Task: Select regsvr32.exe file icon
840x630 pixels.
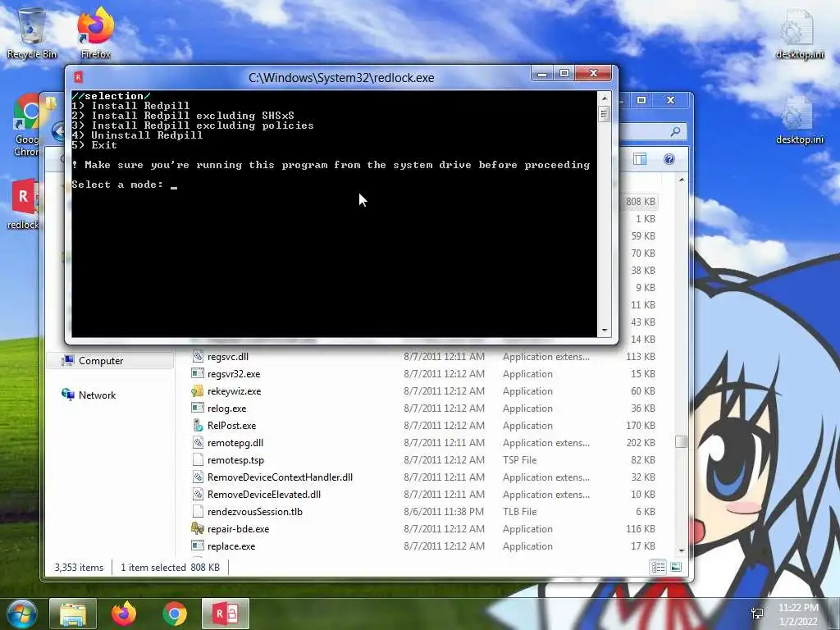Action: click(x=198, y=373)
